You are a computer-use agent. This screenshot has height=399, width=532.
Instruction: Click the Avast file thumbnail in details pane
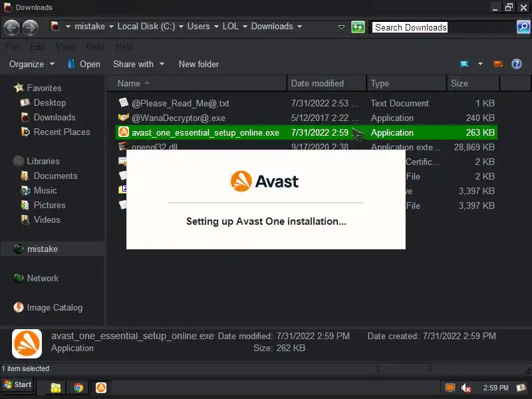(x=27, y=343)
